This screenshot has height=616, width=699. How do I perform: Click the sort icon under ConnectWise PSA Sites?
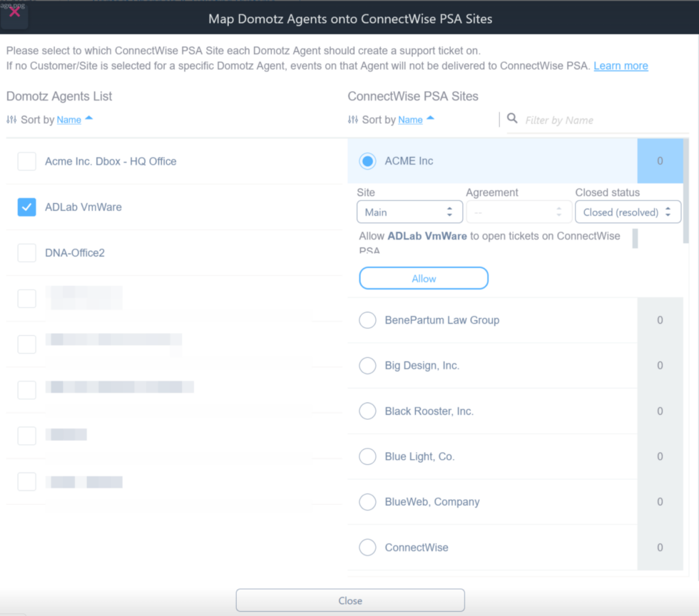[x=353, y=120]
